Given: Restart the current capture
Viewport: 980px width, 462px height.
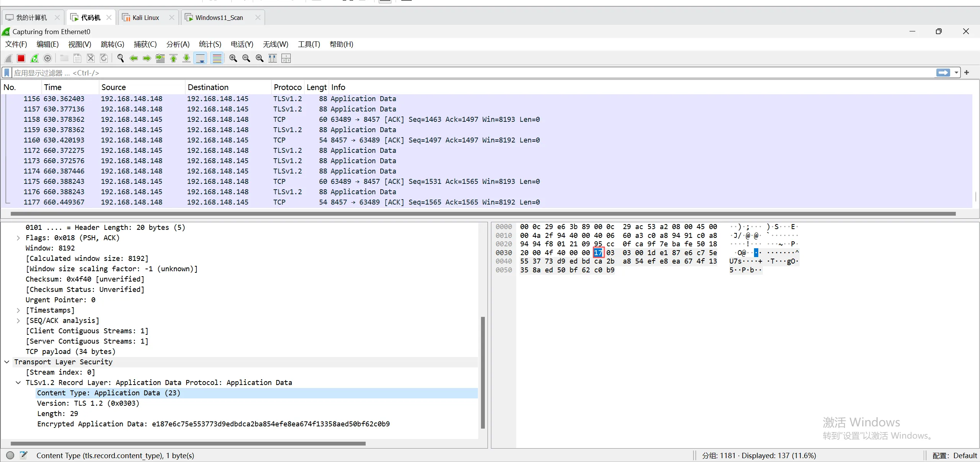Looking at the screenshot, I should [x=34, y=58].
